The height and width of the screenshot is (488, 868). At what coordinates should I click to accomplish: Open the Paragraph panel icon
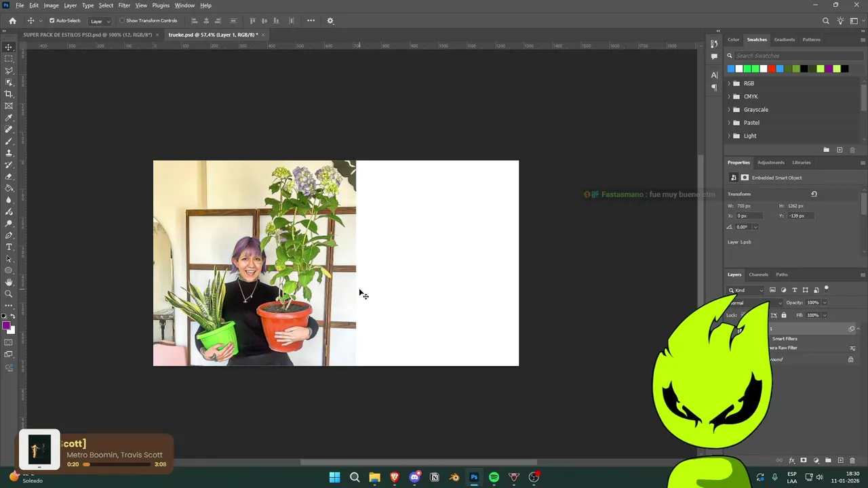tap(714, 87)
